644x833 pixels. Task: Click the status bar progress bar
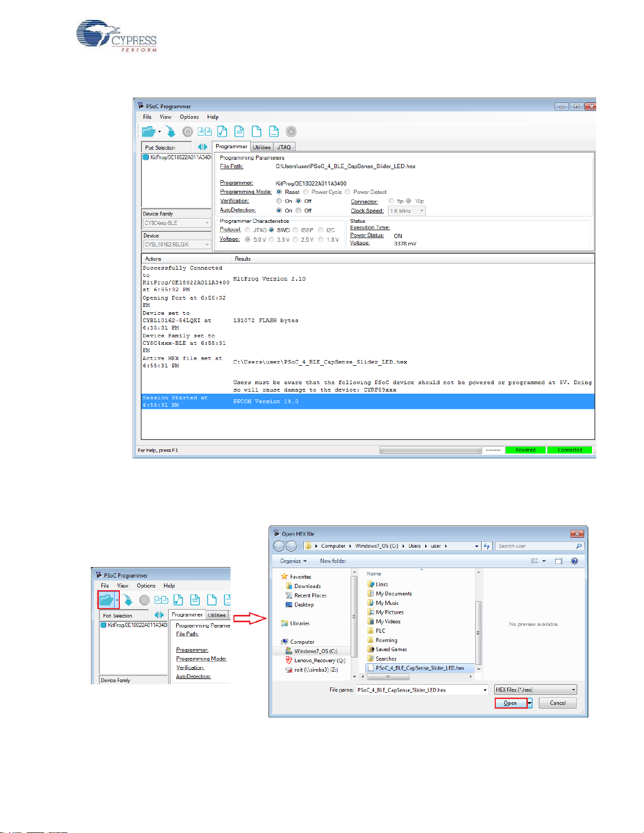431,450
